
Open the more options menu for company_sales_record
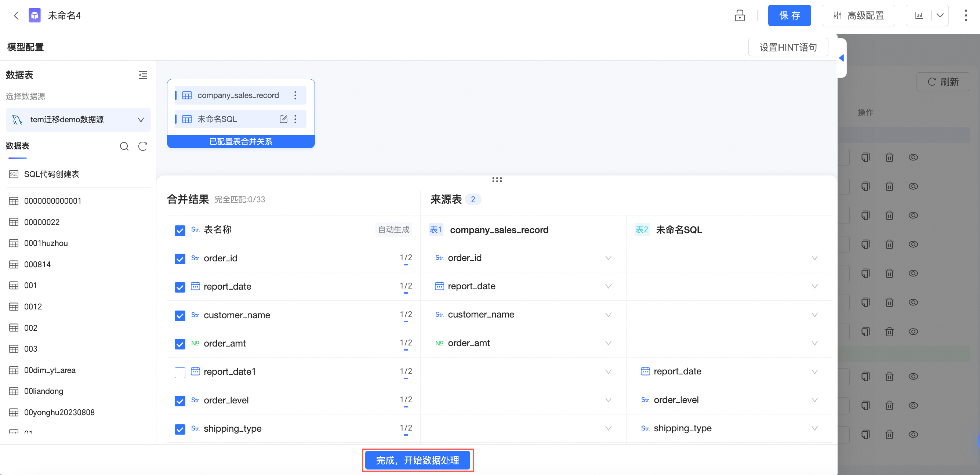tap(295, 95)
